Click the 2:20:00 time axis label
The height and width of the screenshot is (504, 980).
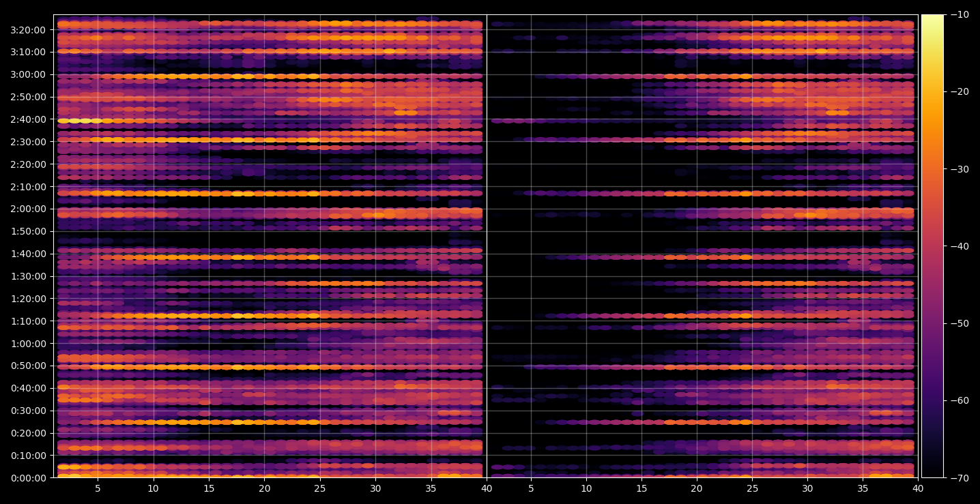click(x=29, y=164)
